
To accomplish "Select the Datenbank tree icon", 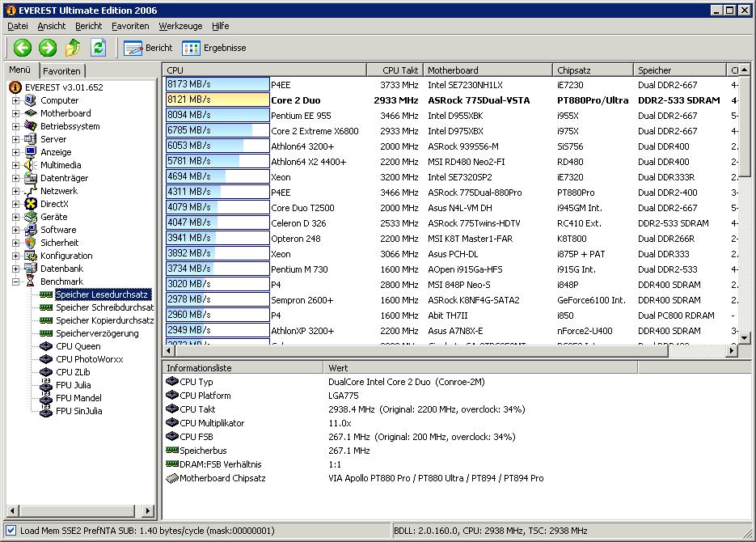I will [x=31, y=269].
